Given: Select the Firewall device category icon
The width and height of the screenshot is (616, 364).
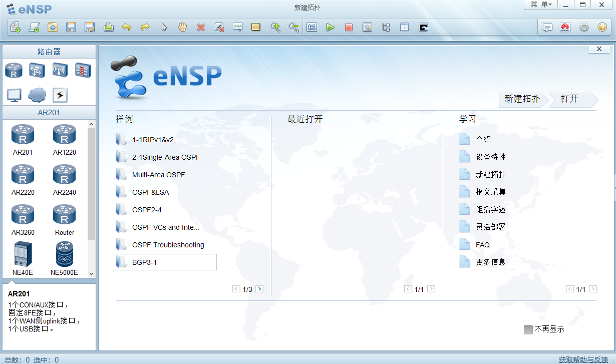Looking at the screenshot, I should (x=83, y=71).
